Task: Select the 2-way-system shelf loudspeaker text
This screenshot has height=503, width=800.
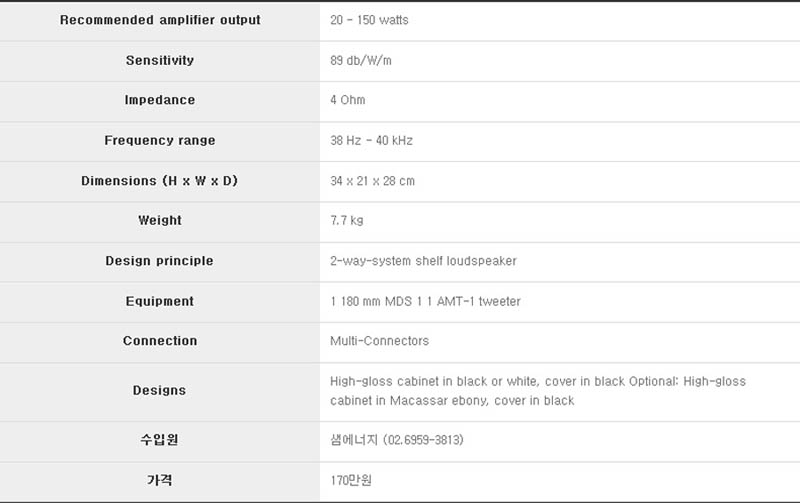Action: 423,261
